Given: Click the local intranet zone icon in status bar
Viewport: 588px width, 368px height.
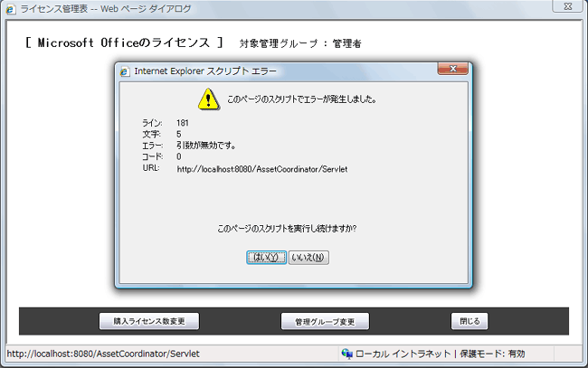Looking at the screenshot, I should click(346, 354).
